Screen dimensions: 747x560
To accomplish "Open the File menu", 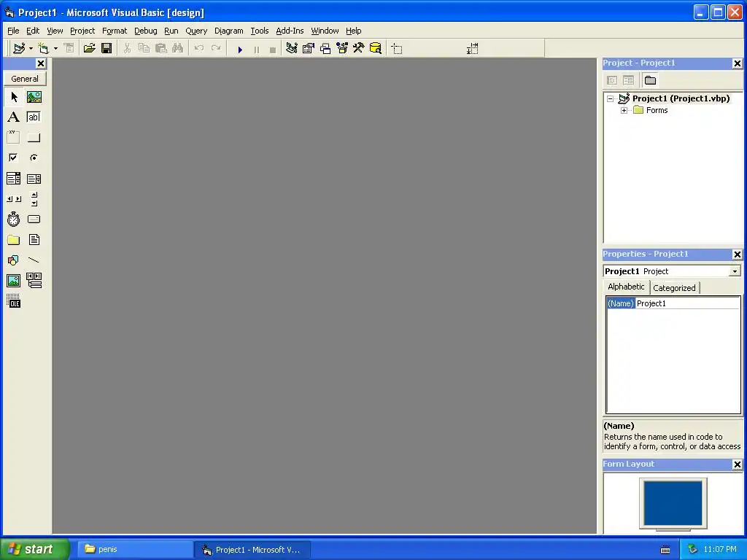I will pos(13,31).
